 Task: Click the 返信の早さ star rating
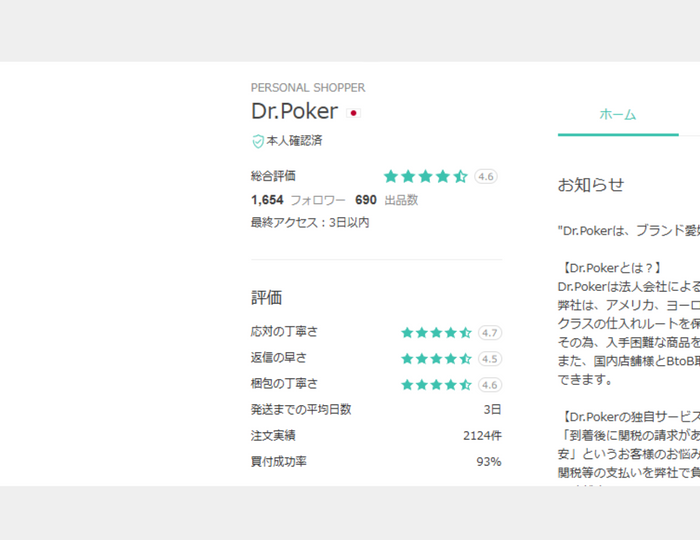pos(436,358)
